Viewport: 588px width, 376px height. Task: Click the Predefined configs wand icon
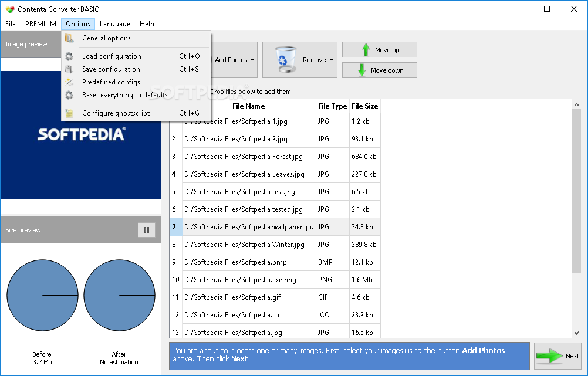point(69,82)
